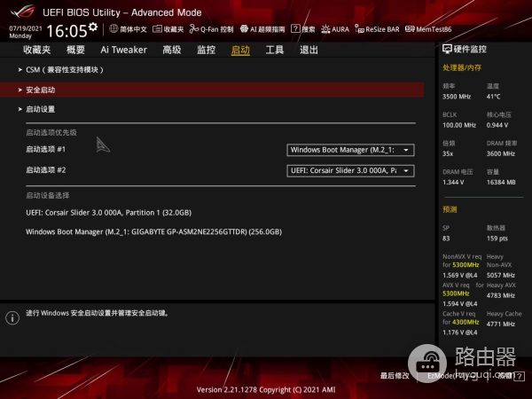Click 16384 MB capacity value
Viewport: 532px width, 399px height.
501,182
